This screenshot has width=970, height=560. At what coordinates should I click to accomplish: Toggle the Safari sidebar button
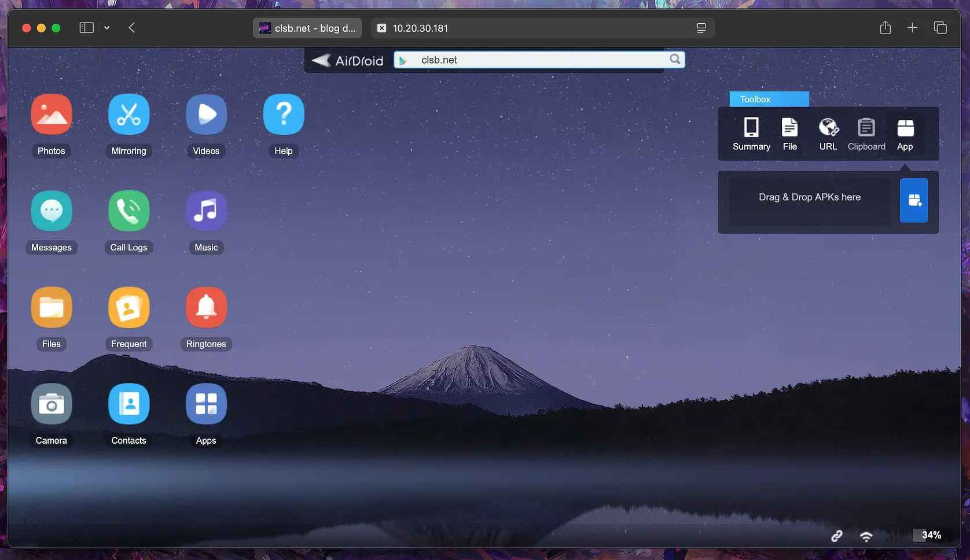[x=86, y=28]
